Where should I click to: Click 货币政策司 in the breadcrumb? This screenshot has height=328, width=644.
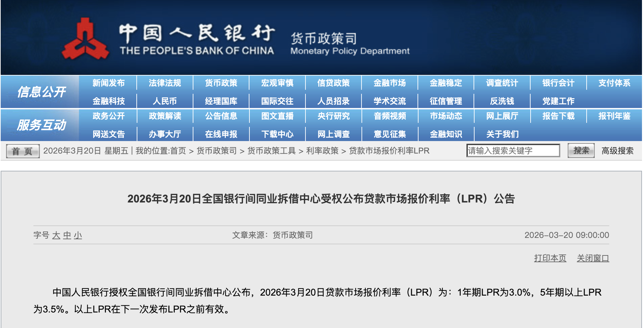(x=215, y=151)
